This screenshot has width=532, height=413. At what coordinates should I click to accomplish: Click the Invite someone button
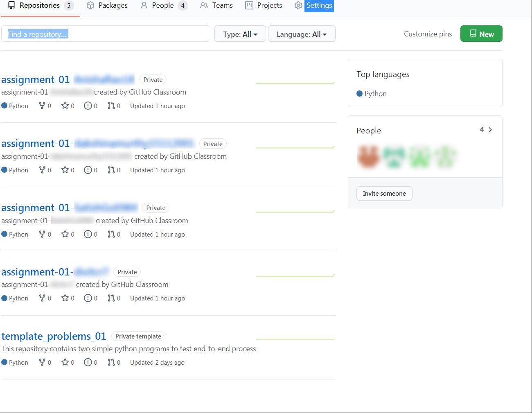[x=384, y=194]
